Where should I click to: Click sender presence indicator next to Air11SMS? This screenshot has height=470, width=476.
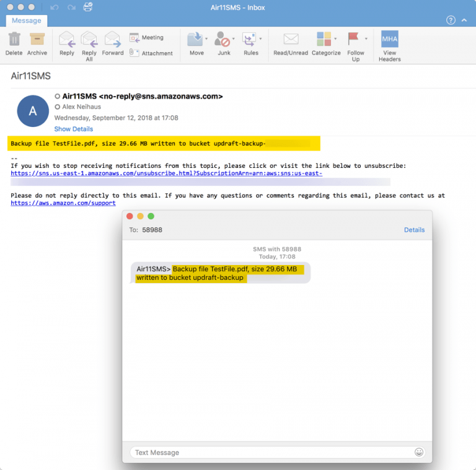[58, 97]
